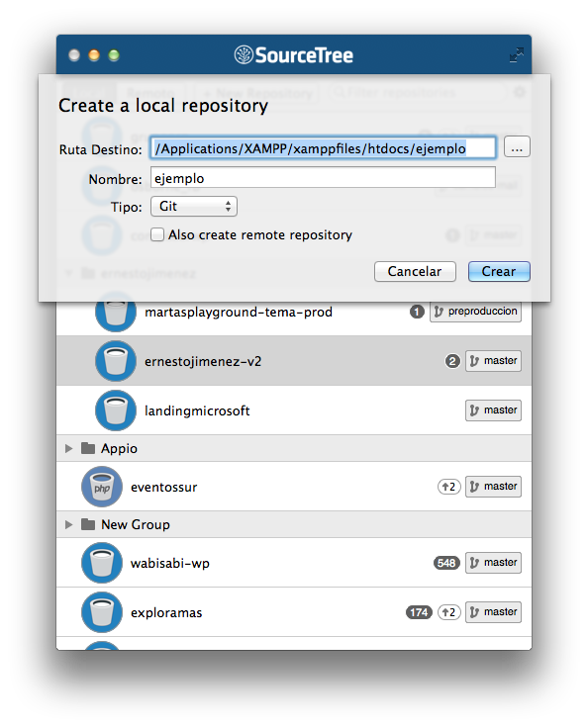Image resolution: width=588 pixels, height=728 pixels.
Task: Click the 2 badge on ernestojimenez-v2
Action: [452, 361]
